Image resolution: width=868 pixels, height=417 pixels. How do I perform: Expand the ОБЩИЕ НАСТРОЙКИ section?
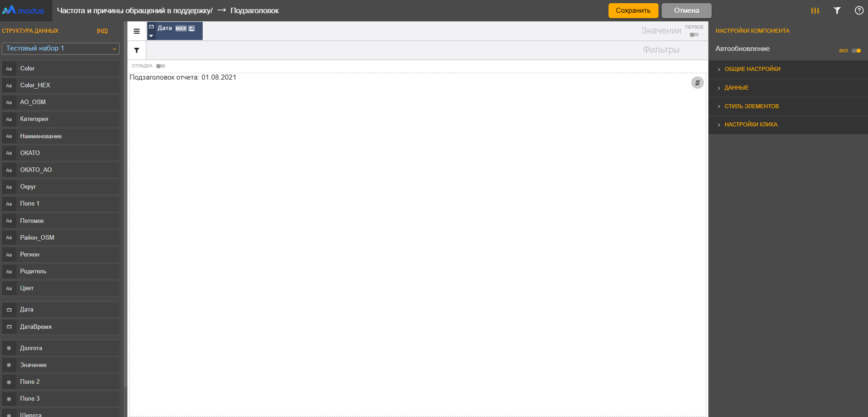752,69
